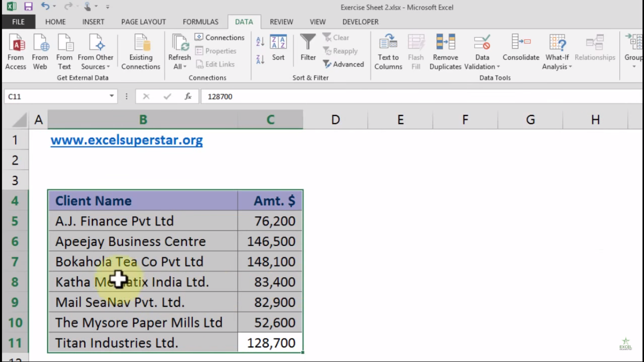This screenshot has width=644, height=362.
Task: Select cell Apeejay Business Centre
Action: [x=143, y=241]
